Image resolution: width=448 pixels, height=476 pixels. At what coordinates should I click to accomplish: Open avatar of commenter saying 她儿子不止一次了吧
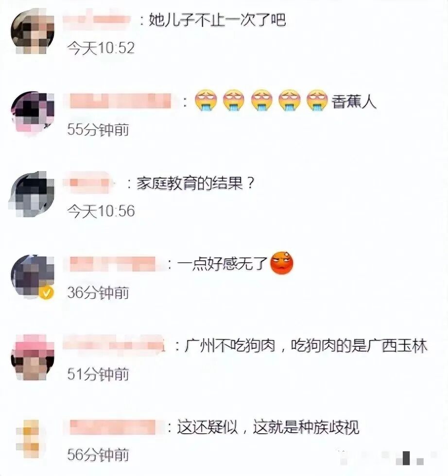33,32
